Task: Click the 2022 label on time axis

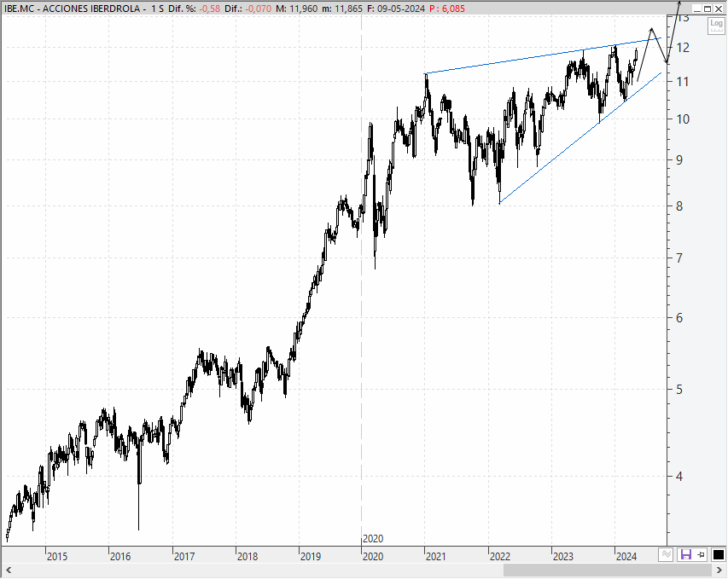Action: [500, 556]
